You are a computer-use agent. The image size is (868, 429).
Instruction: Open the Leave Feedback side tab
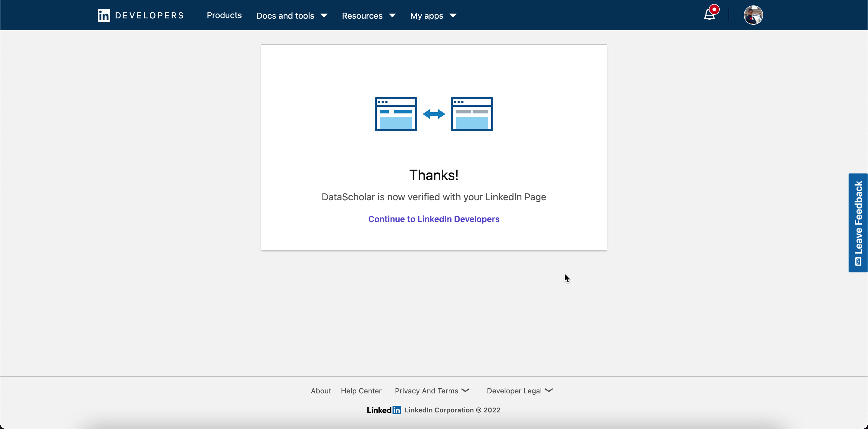(858, 223)
